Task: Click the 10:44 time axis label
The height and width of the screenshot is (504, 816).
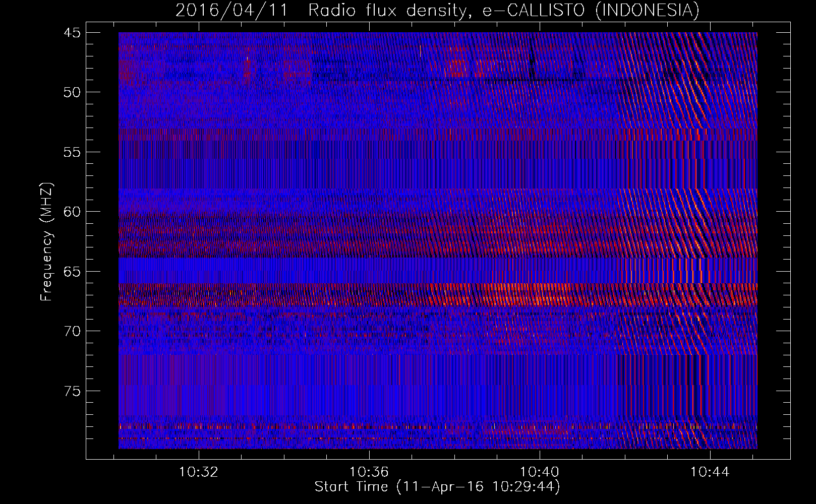Action: [x=710, y=472]
